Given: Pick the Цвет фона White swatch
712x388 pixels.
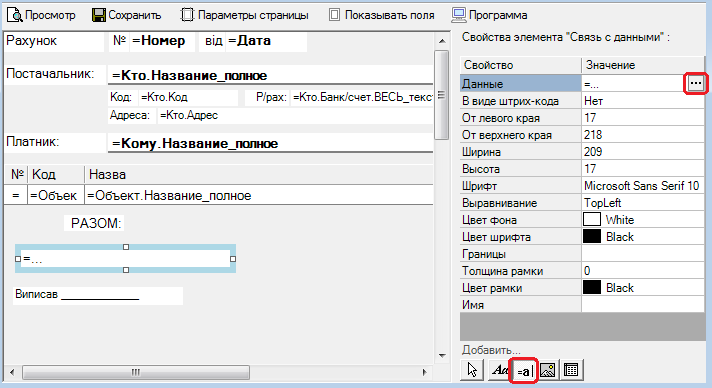Looking at the screenshot, I should click(592, 219).
